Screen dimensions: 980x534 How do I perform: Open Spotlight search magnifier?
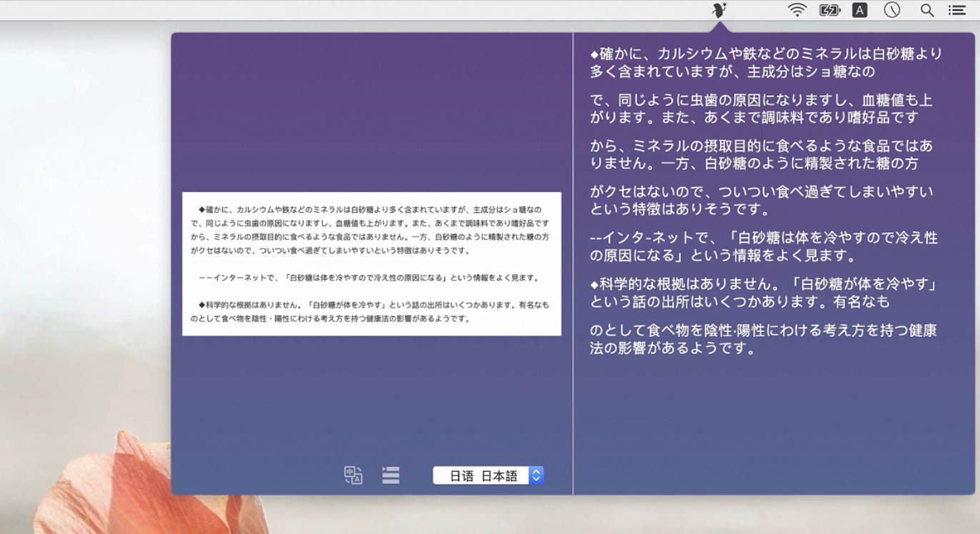[927, 10]
